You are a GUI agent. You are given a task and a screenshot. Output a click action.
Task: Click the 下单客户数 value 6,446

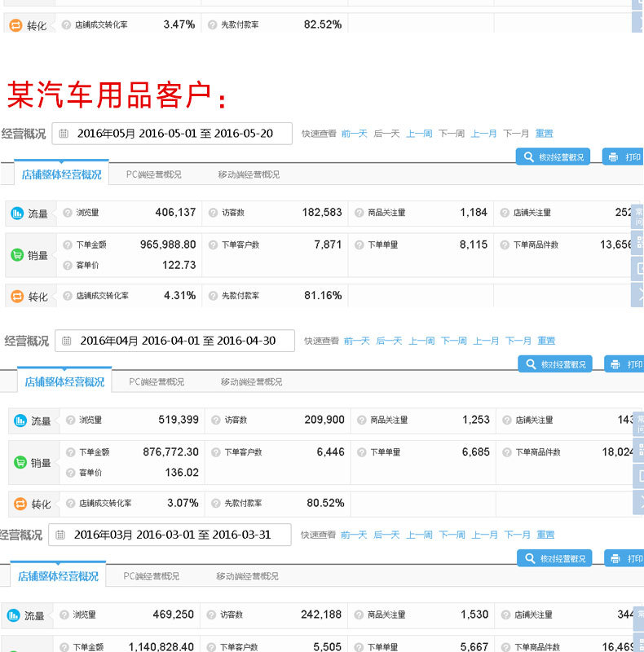(x=330, y=452)
